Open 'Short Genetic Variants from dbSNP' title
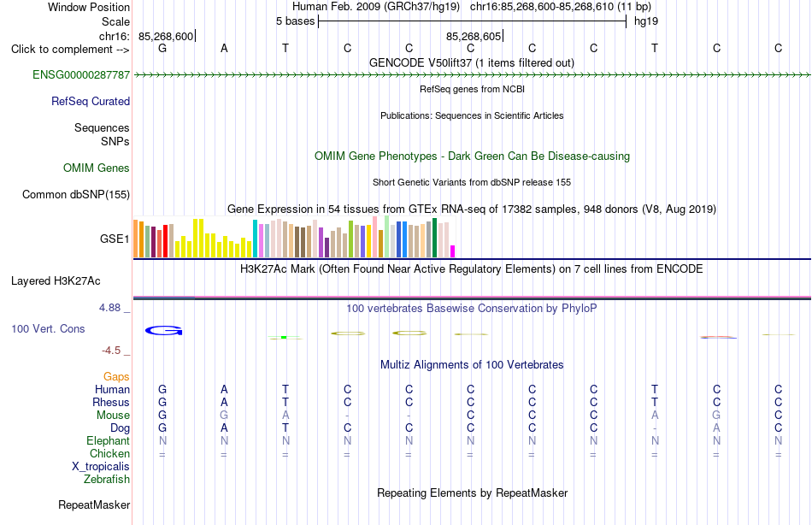812x525 pixels. [472, 182]
